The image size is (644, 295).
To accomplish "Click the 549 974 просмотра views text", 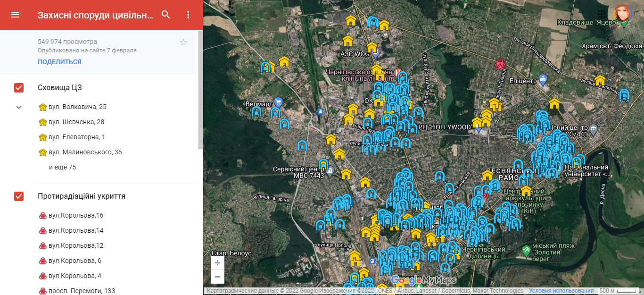I will point(67,42).
